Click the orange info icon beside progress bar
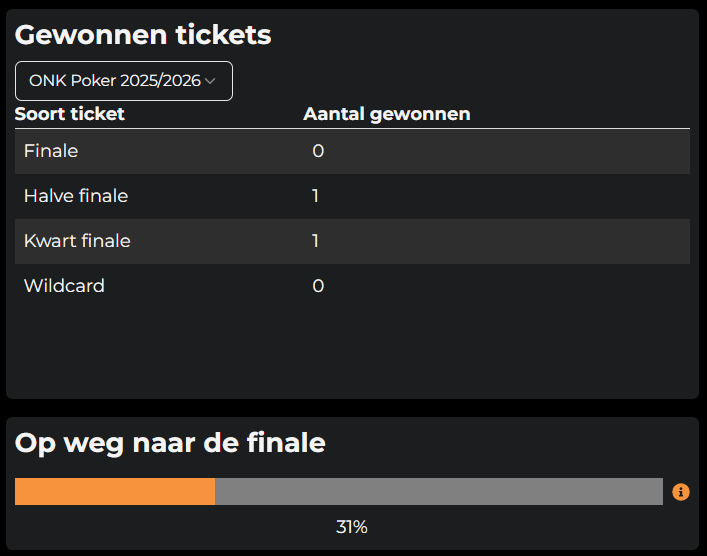The height and width of the screenshot is (556, 707). (680, 492)
